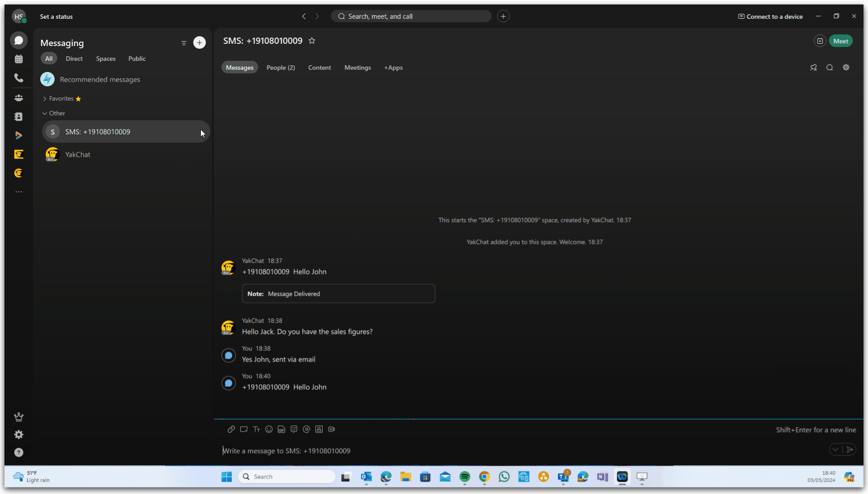Click the filter icon next to Messaging

[183, 43]
